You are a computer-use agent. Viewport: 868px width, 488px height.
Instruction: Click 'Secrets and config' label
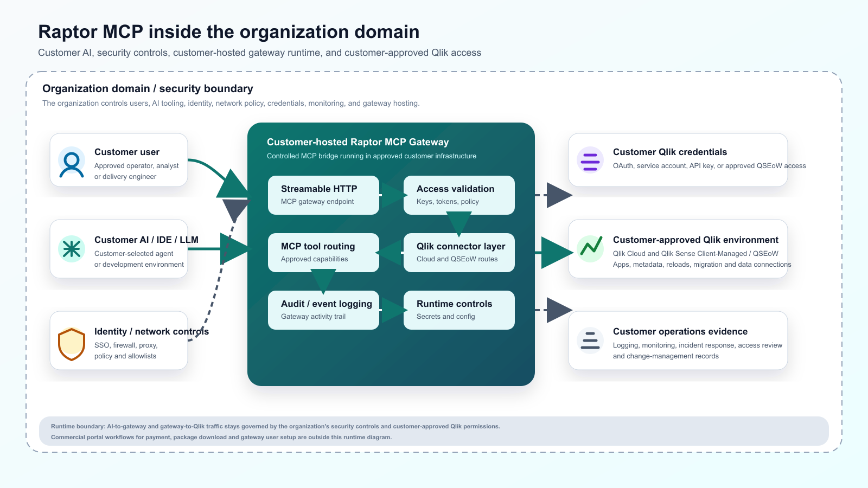[446, 317]
